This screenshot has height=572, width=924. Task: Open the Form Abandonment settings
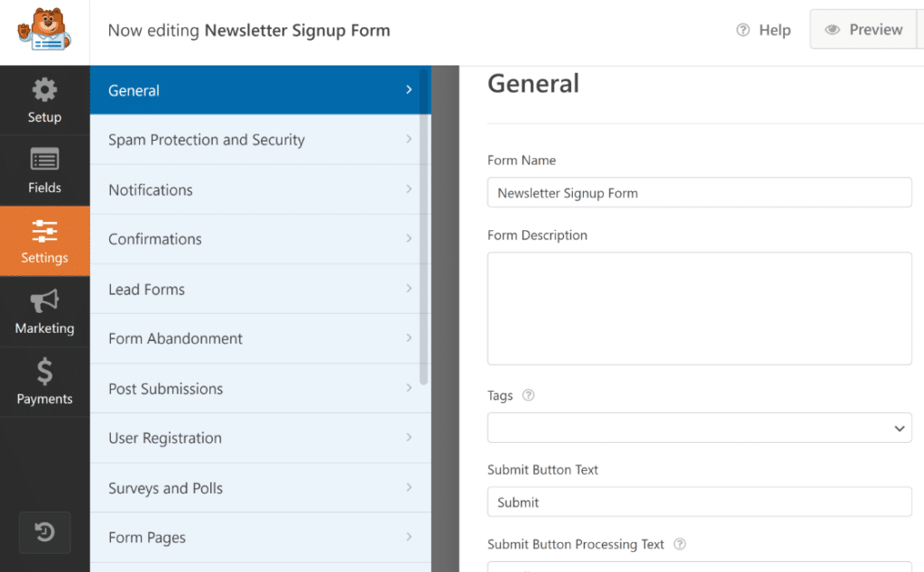point(260,338)
